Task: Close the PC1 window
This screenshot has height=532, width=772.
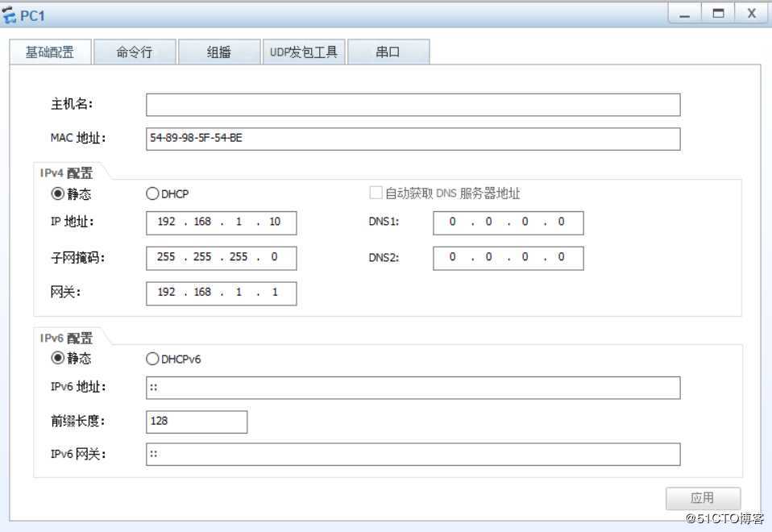Action: [751, 13]
